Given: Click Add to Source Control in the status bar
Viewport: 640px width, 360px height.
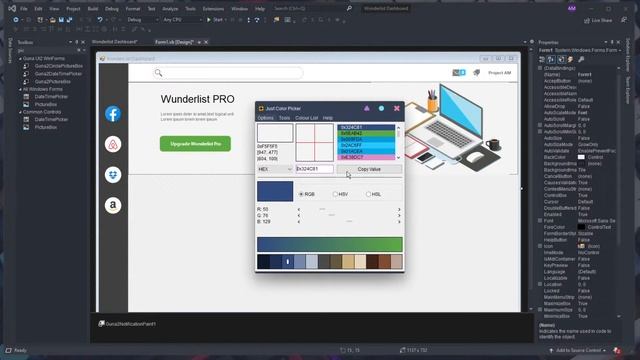Looking at the screenshot, I should [x=578, y=350].
